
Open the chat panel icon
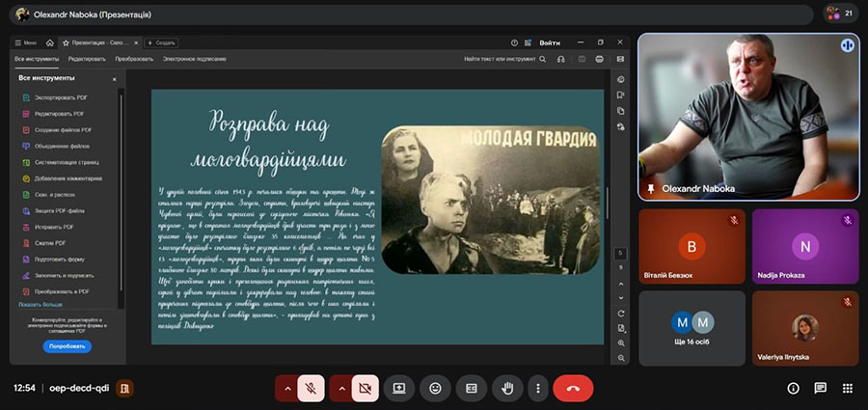pos(820,389)
